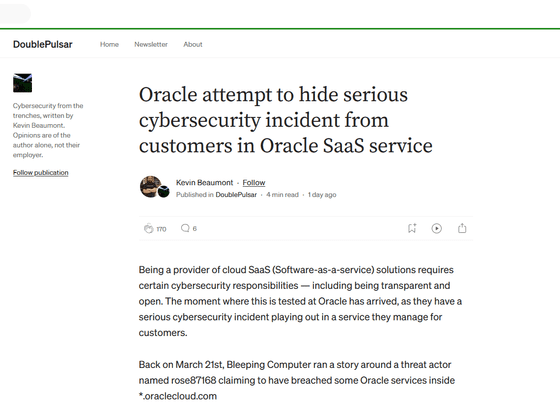Image resolution: width=560 pixels, height=420 pixels.
Task: Click the DoublePulsar site title
Action: pos(42,44)
